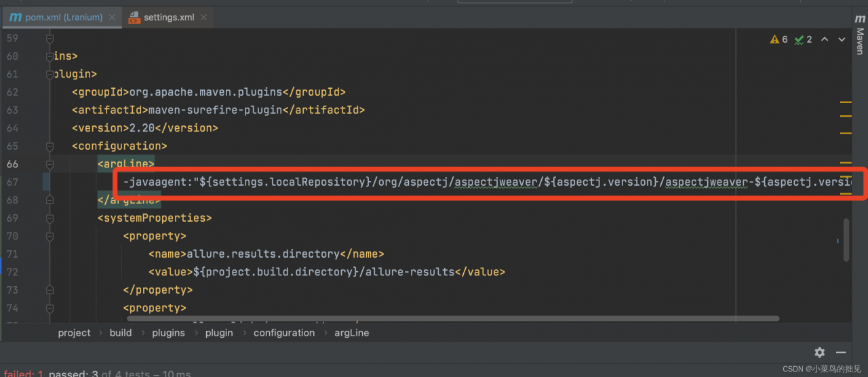Click the warnings indicator showing 6
868x377 pixels.
pos(778,39)
